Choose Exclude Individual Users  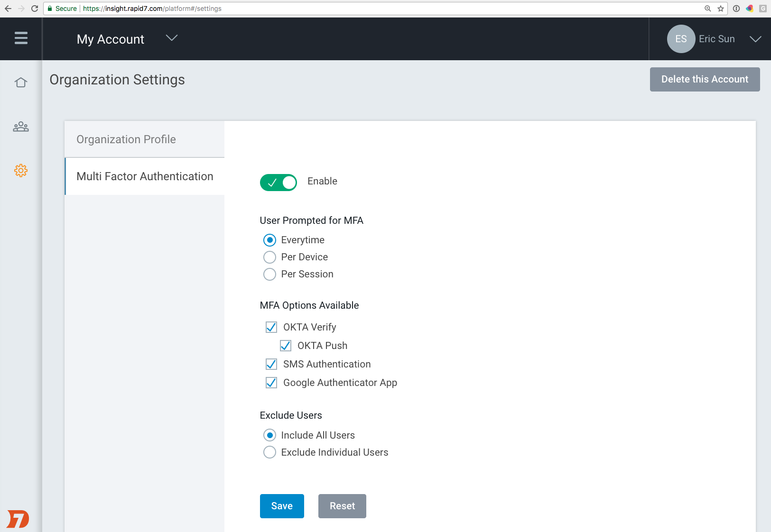coord(269,452)
